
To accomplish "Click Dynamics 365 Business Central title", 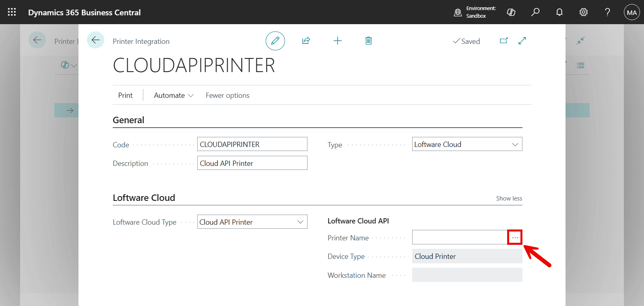I will 85,12.
